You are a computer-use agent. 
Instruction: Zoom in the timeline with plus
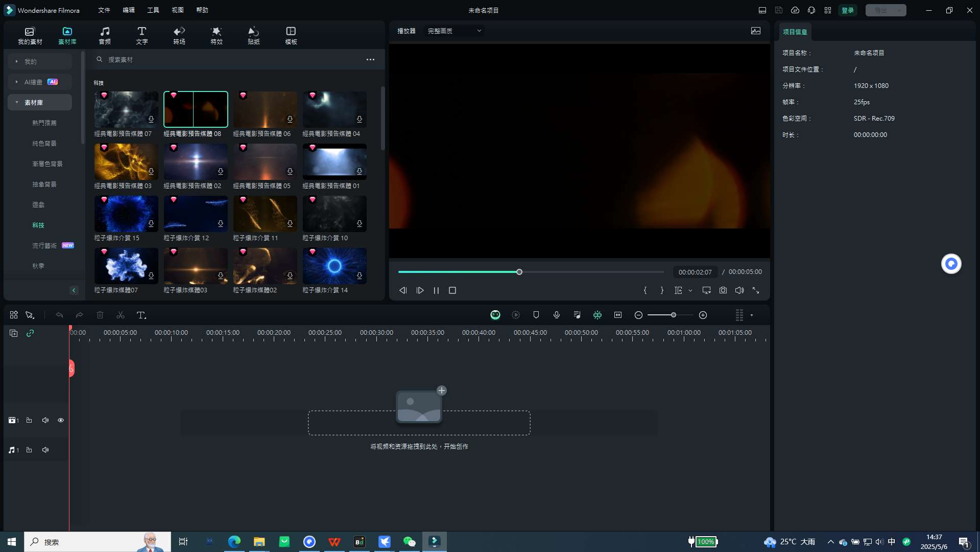click(703, 315)
